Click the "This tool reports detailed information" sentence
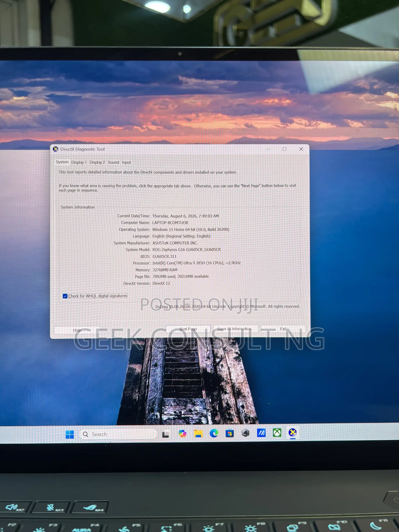Screen dimensions: 399x532 [148, 172]
